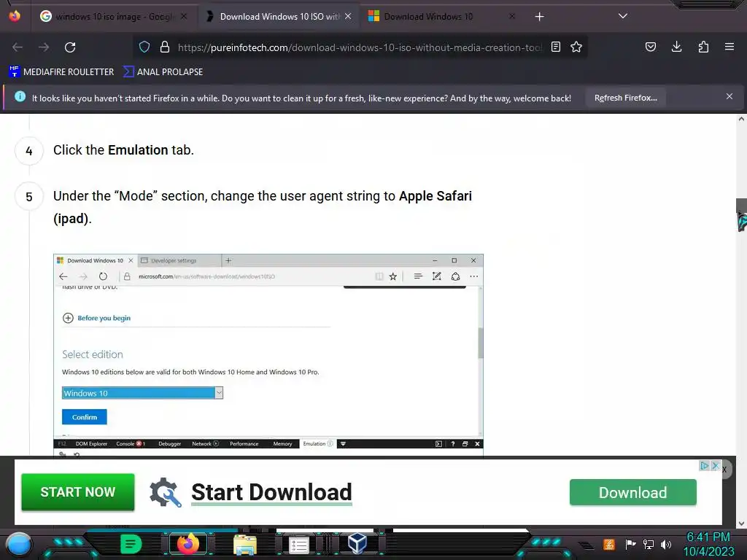The width and height of the screenshot is (747, 560).
Task: Click the taskbar clock showing 6:41 PM
Action: point(708,537)
